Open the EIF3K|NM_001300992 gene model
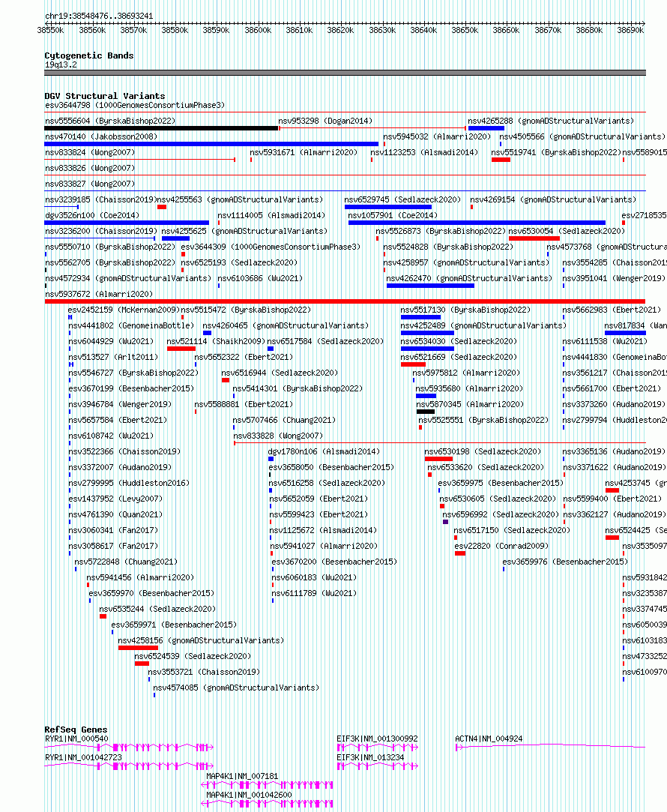This screenshot has height=812, width=667. 378,748
